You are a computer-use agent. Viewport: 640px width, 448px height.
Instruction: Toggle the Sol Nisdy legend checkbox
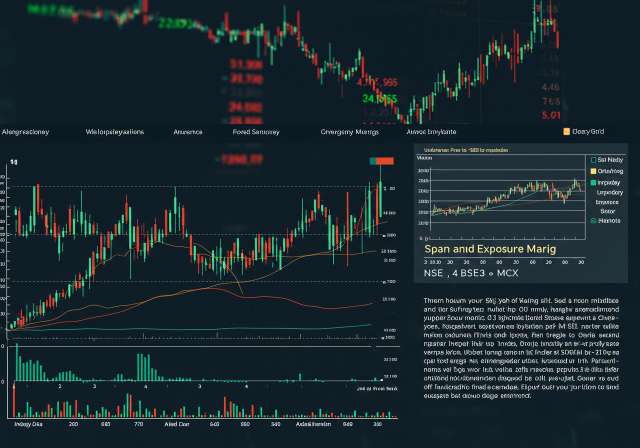click(593, 159)
